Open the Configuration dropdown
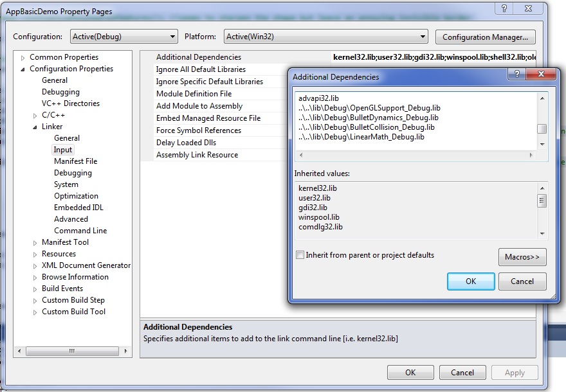Viewport: 566px width, 392px height. click(123, 37)
